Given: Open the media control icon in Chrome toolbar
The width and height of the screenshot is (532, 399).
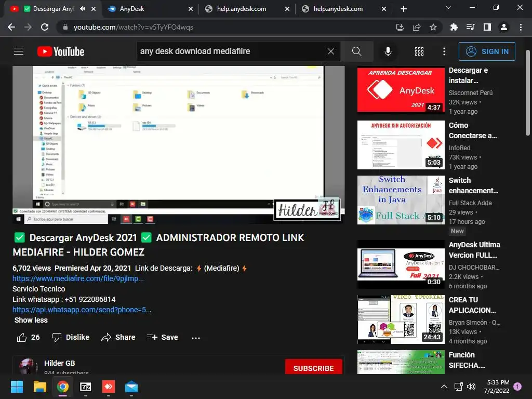Looking at the screenshot, I should pos(470,27).
